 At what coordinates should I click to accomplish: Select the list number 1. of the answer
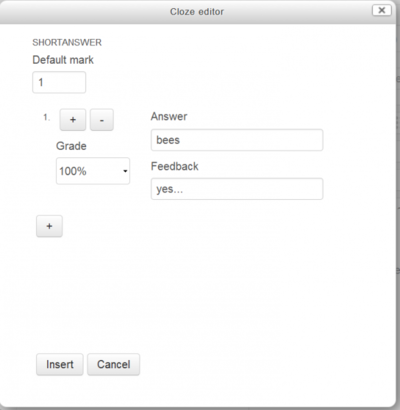pyautogui.click(x=47, y=117)
